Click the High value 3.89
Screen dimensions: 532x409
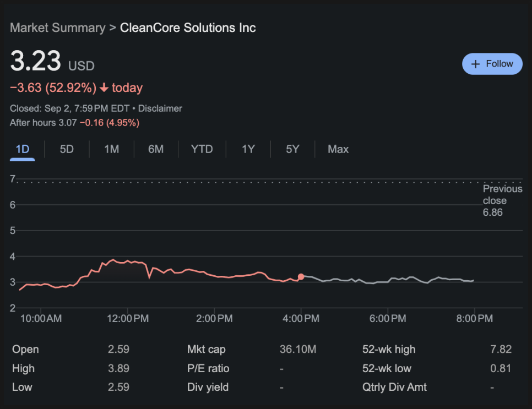coord(118,368)
